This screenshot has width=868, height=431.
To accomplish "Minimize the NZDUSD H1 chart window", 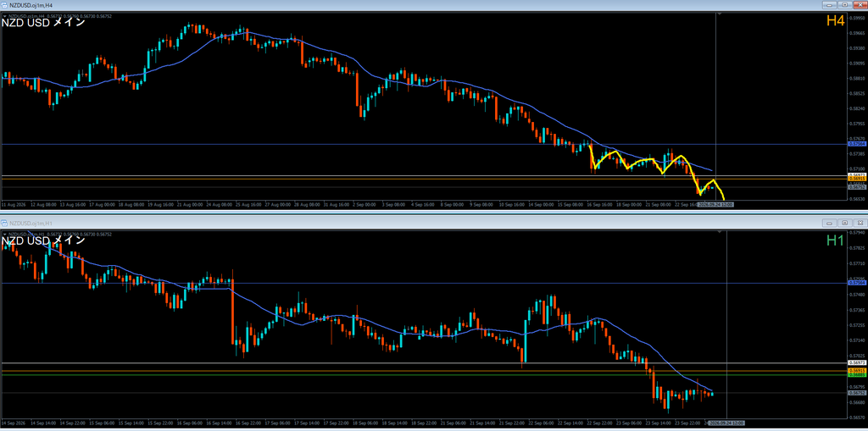I will 829,223.
